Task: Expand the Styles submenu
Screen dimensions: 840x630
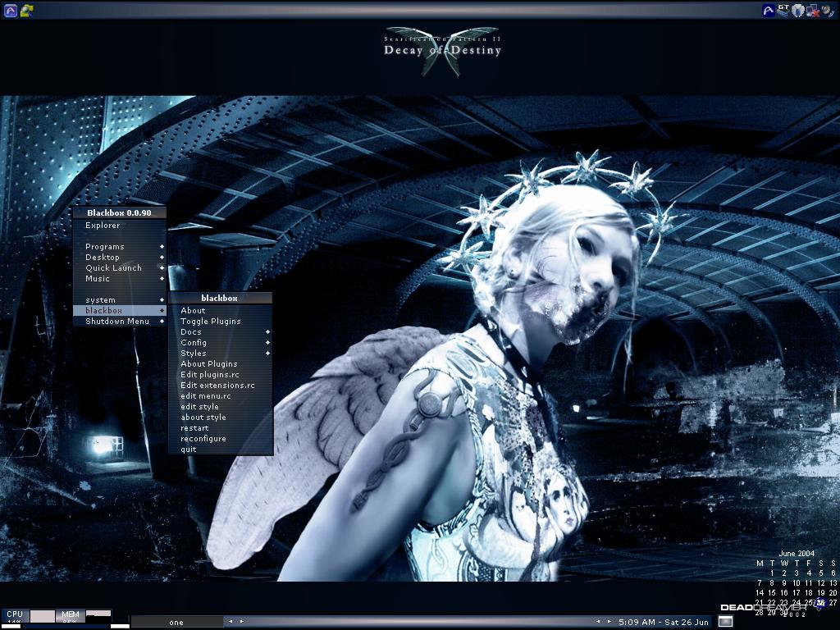Action: point(220,354)
